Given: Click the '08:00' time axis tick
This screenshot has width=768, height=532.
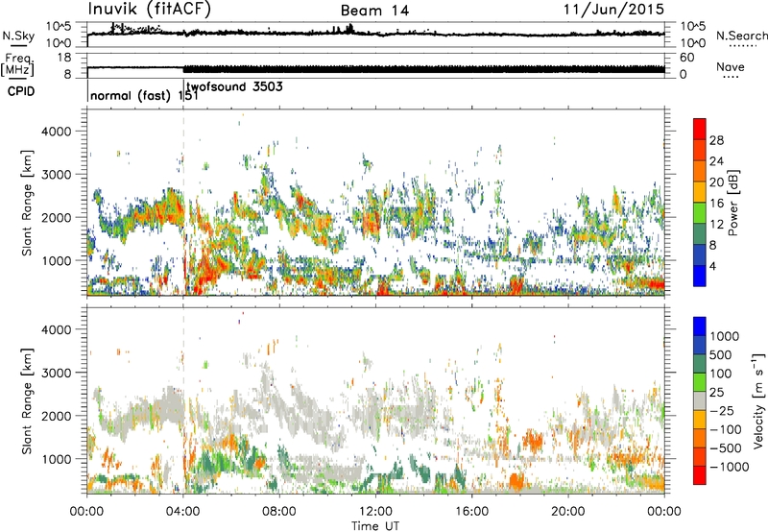Looking at the screenshot, I should (x=279, y=512).
